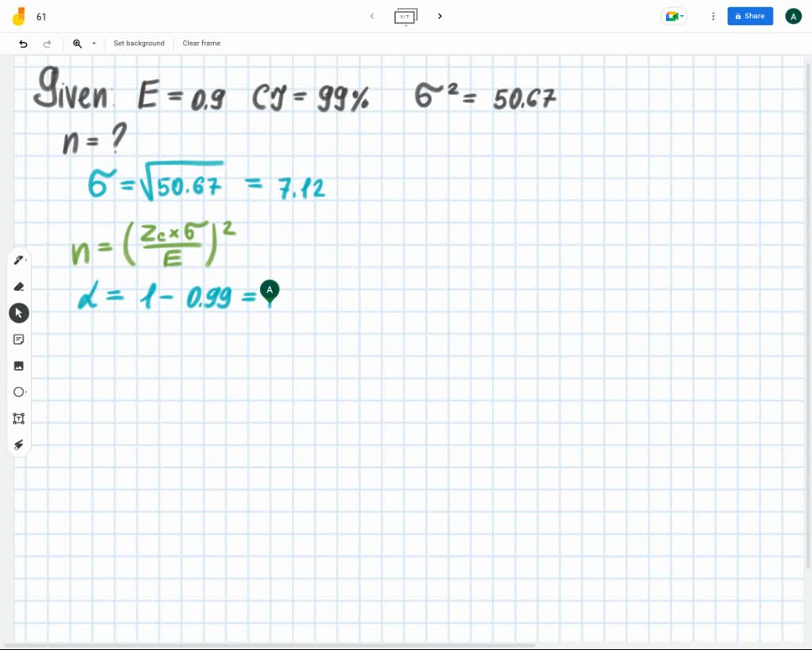Image resolution: width=812 pixels, height=650 pixels.
Task: Select the Pen tool
Action: pos(18,260)
